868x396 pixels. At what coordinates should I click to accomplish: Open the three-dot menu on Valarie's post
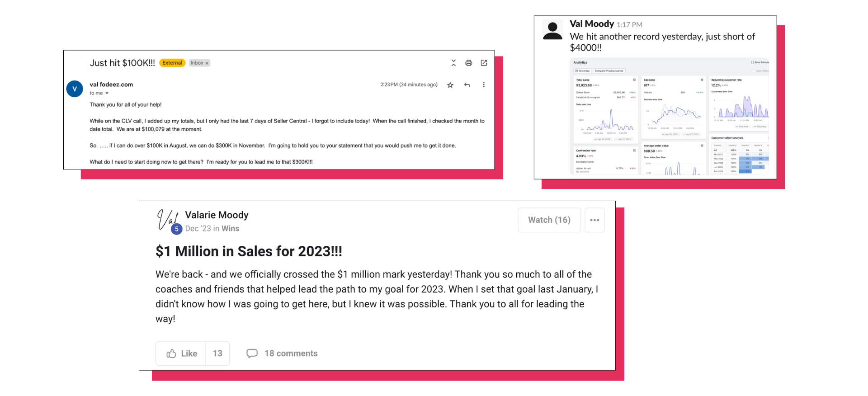(594, 220)
